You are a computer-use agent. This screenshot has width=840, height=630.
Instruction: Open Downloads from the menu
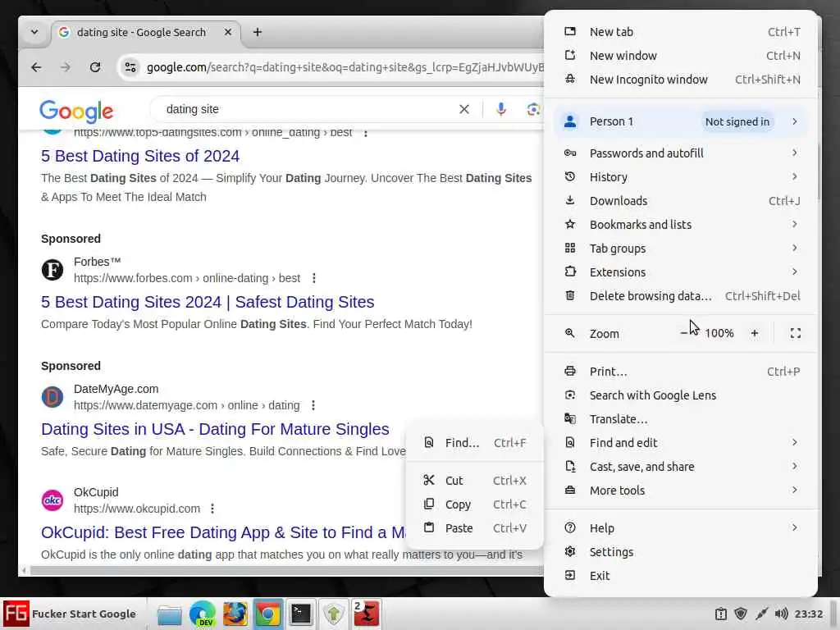click(x=682, y=201)
